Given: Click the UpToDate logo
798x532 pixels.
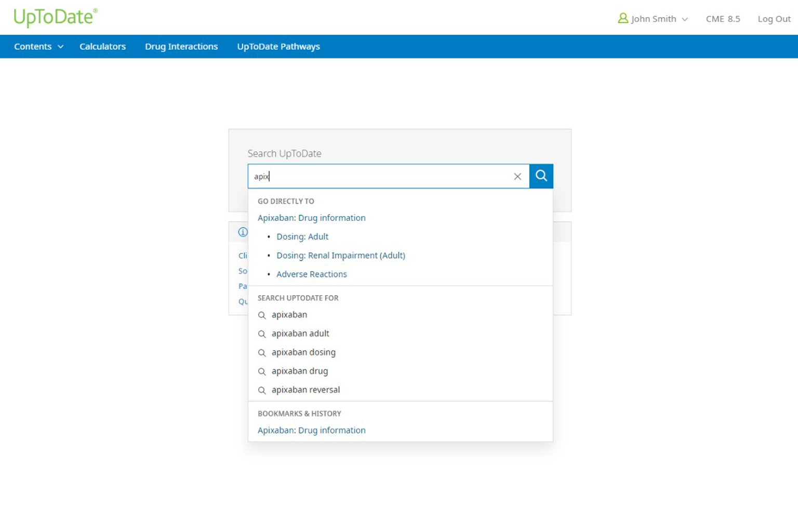Looking at the screenshot, I should coord(55,17).
